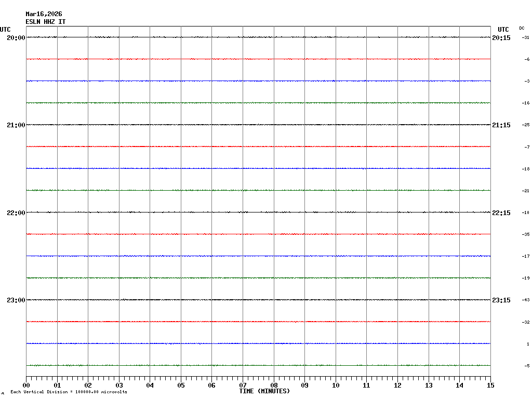Screen dimensions: 532x399
Task: Click the 15 minute axis tick label
Action: pyautogui.click(x=490, y=385)
